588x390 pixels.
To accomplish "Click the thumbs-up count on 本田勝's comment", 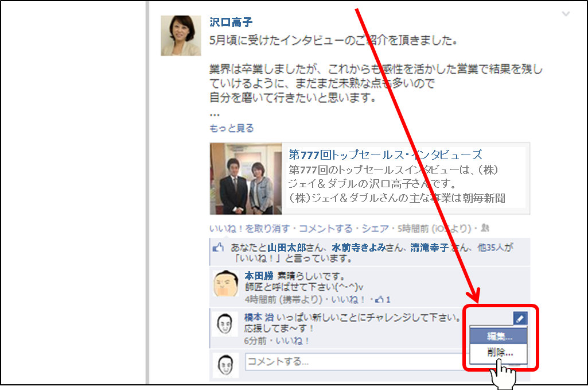I will pos(383,299).
